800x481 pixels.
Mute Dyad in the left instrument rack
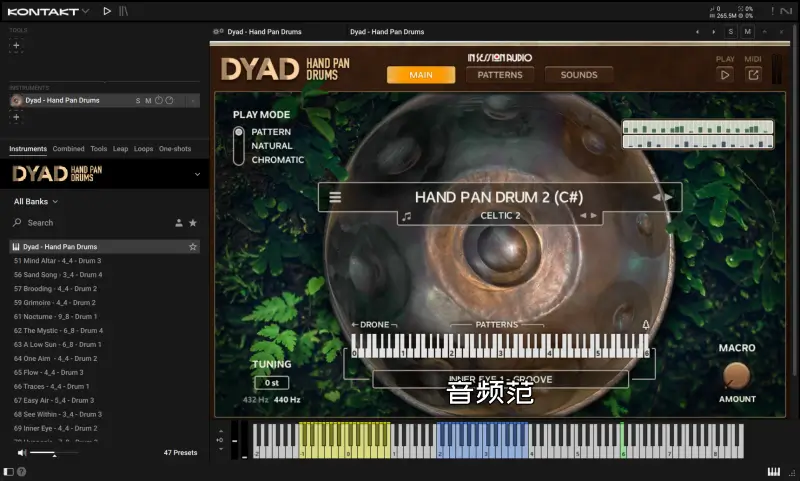[148, 100]
